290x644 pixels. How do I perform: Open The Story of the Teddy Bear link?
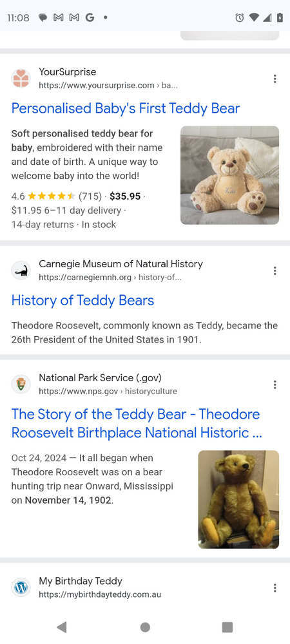(x=137, y=423)
